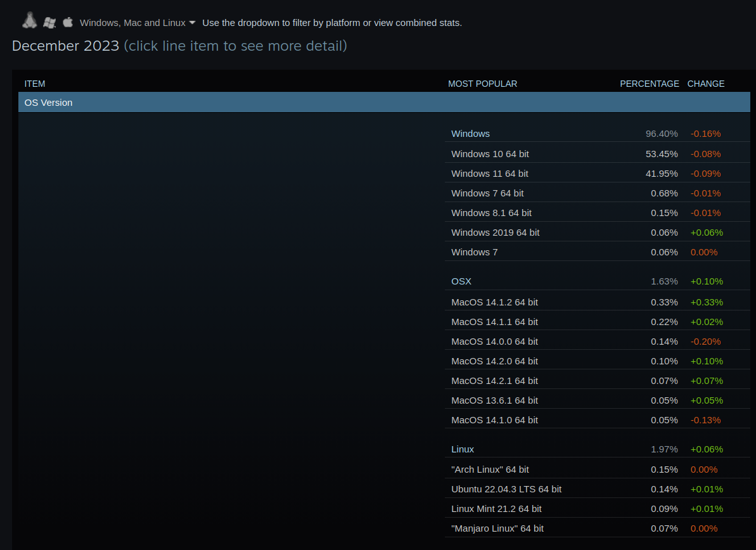756x550 pixels.
Task: Select the Windows 2019 64 bit row
Action: tap(598, 233)
